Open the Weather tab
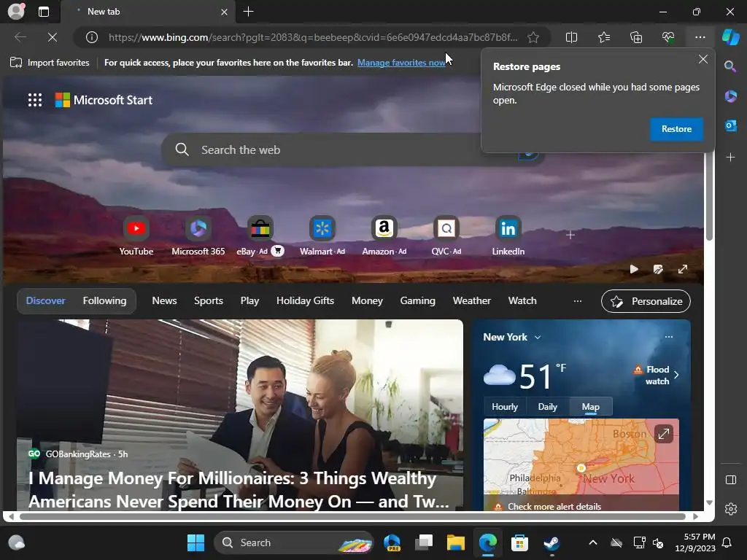The height and width of the screenshot is (560, 747). [x=472, y=301]
